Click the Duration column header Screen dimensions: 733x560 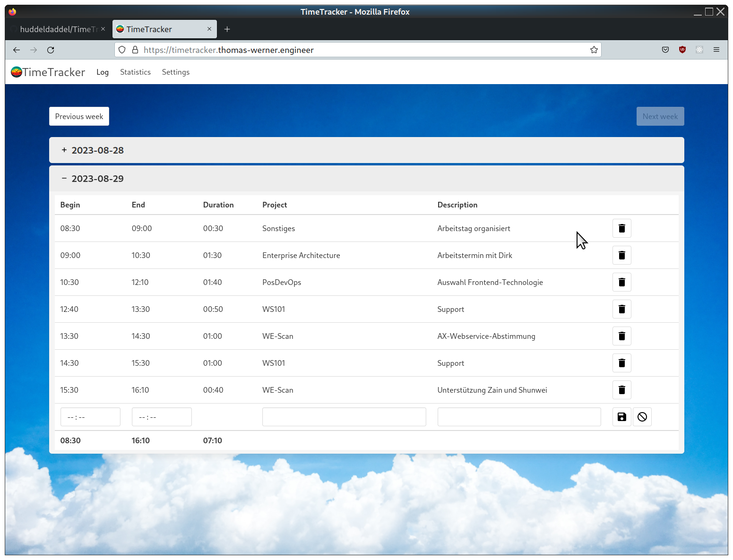(218, 205)
